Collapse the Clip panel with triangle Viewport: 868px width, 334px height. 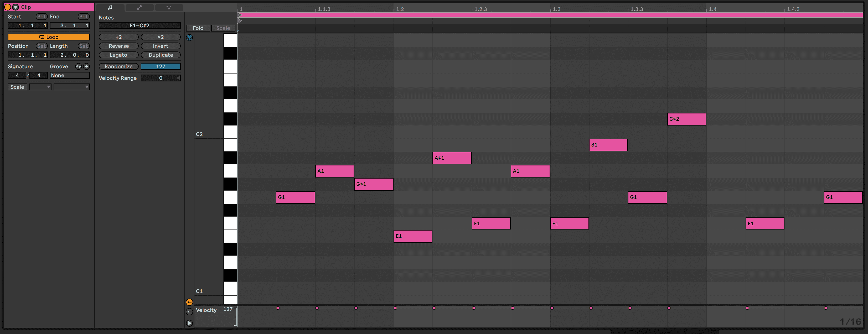click(x=16, y=7)
